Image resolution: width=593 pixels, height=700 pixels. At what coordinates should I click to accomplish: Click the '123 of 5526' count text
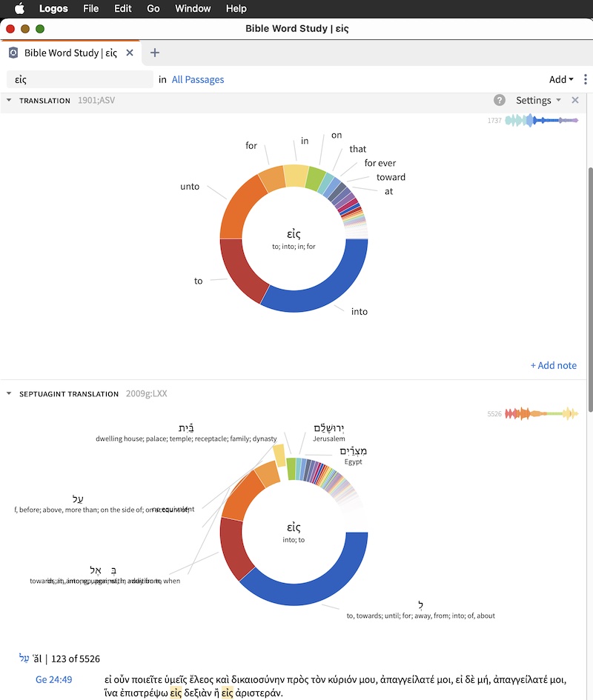coord(76,659)
